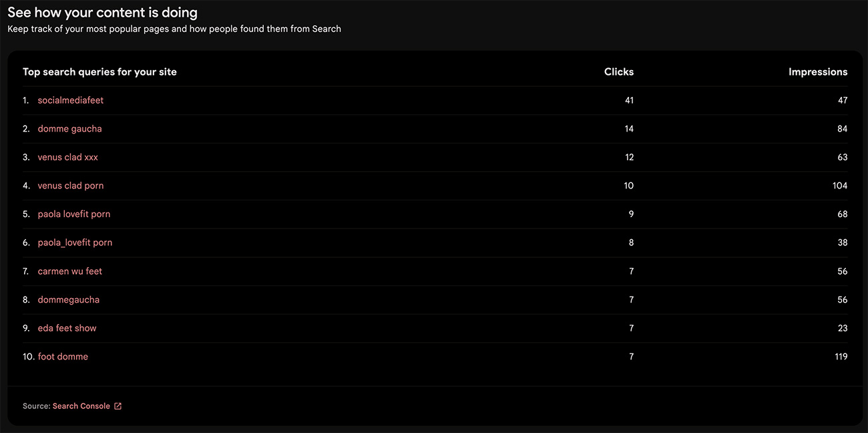The height and width of the screenshot is (433, 868).
Task: Select the domme gaucha search query
Action: pos(70,129)
